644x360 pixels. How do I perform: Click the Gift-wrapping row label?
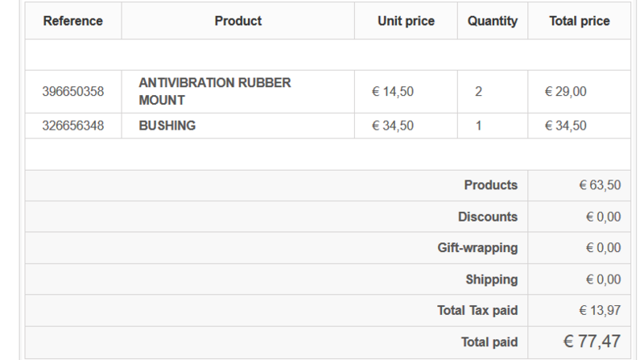coord(477,248)
